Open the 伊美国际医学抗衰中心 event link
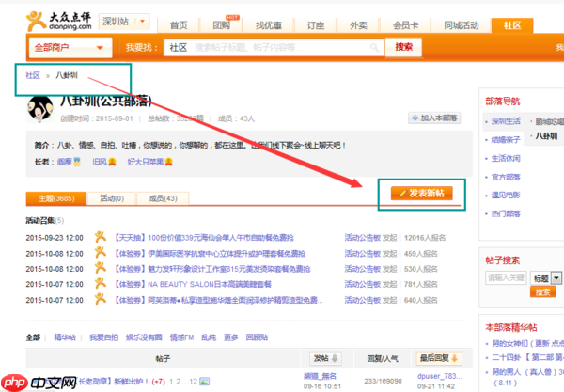564x392 pixels. tap(209, 254)
